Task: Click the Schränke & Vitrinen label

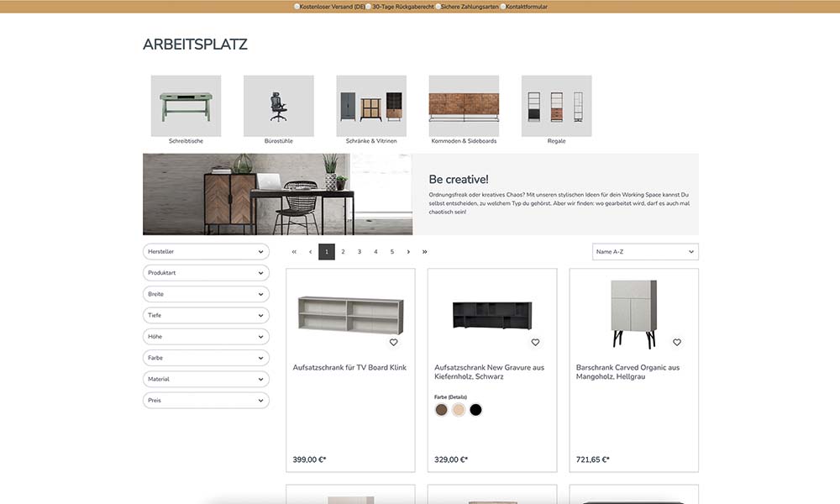Action: pyautogui.click(x=371, y=141)
